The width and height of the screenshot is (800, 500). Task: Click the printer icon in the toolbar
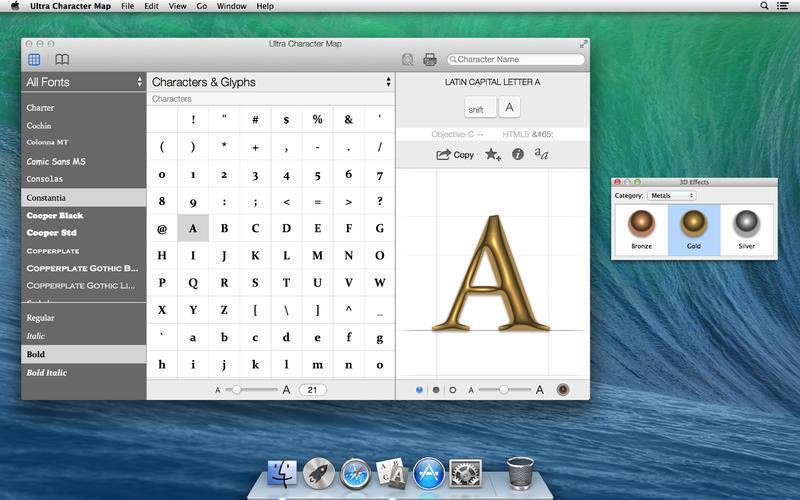pos(430,60)
